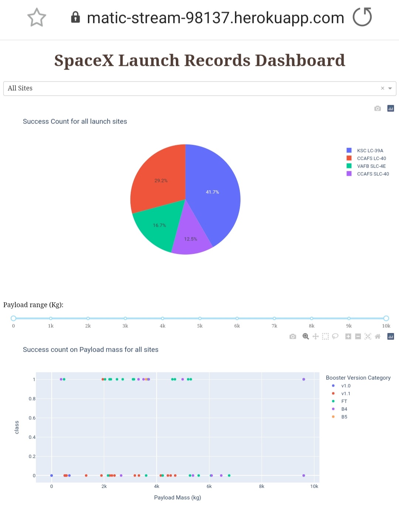Click the 'SpaceX Launch Records Dashboard' heading
This screenshot has width=399, height=532.
tap(200, 60)
